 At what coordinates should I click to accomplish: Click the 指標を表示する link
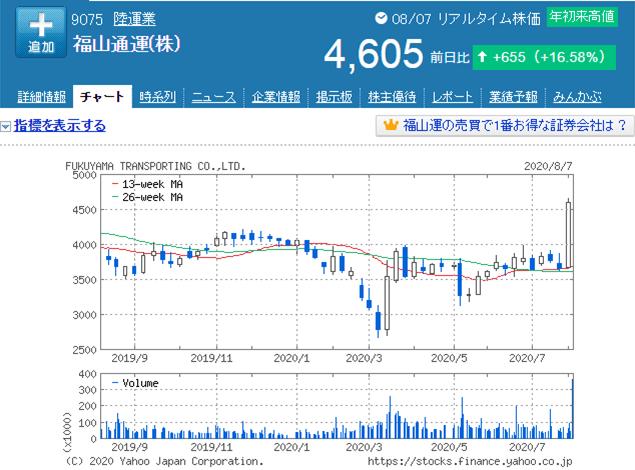pyautogui.click(x=60, y=125)
